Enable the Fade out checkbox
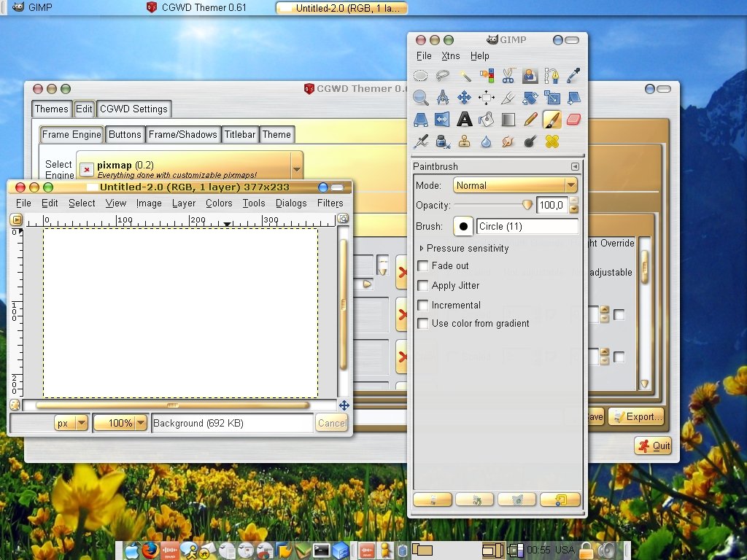Screen dimensions: 747x560 tap(422, 265)
